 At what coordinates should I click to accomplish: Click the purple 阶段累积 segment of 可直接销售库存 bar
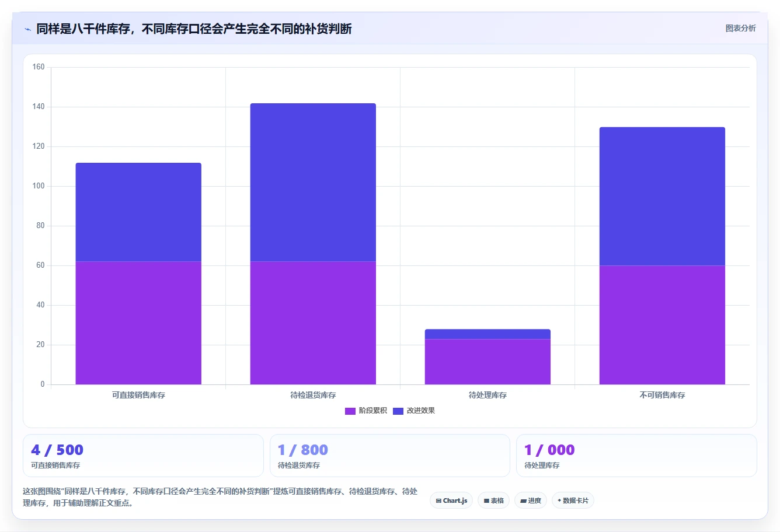pos(138,323)
